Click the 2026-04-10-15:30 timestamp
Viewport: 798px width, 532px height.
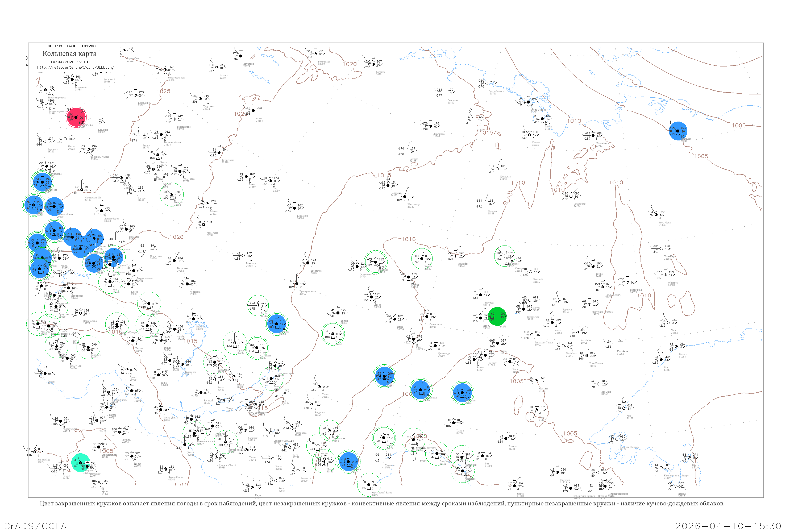728,526
